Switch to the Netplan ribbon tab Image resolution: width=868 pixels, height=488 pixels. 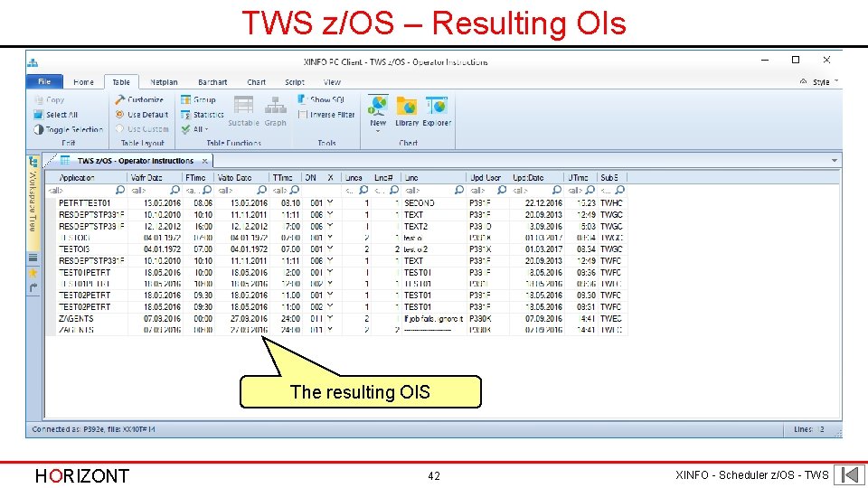(x=164, y=82)
